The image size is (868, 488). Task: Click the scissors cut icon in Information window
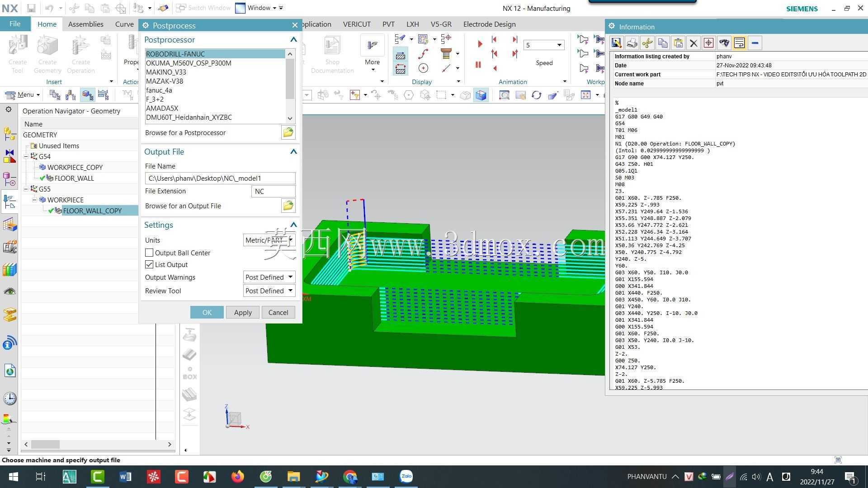pyautogui.click(x=647, y=43)
